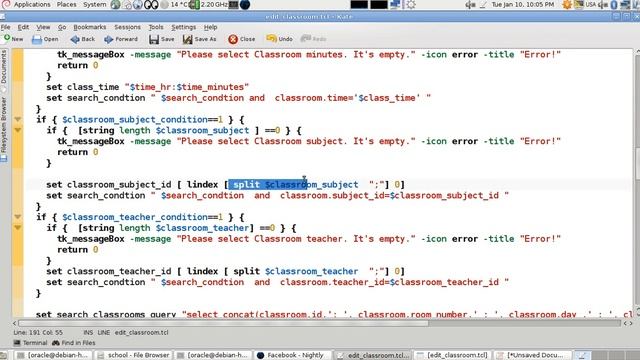Viewport: 640px width, 360px height.
Task: Open the System menu in top panel
Action: coord(95,4)
